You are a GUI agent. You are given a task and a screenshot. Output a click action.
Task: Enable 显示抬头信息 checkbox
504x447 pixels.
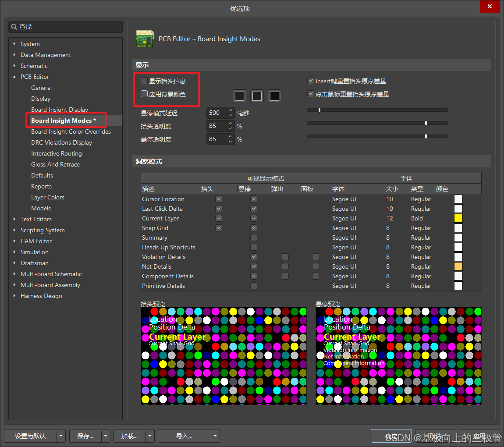click(x=144, y=81)
